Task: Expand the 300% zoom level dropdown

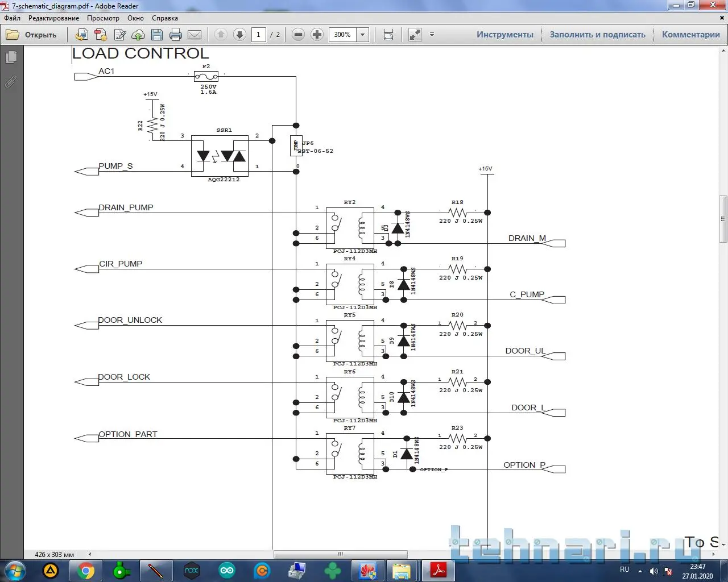Action: [x=362, y=35]
